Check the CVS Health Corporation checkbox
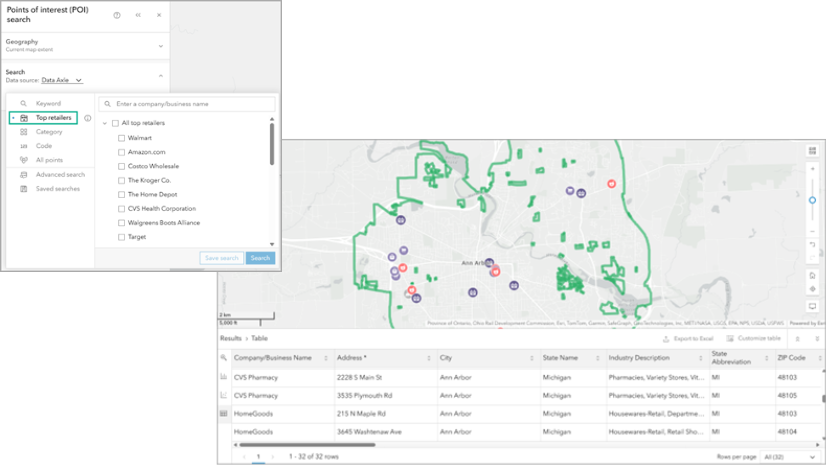 [122, 209]
